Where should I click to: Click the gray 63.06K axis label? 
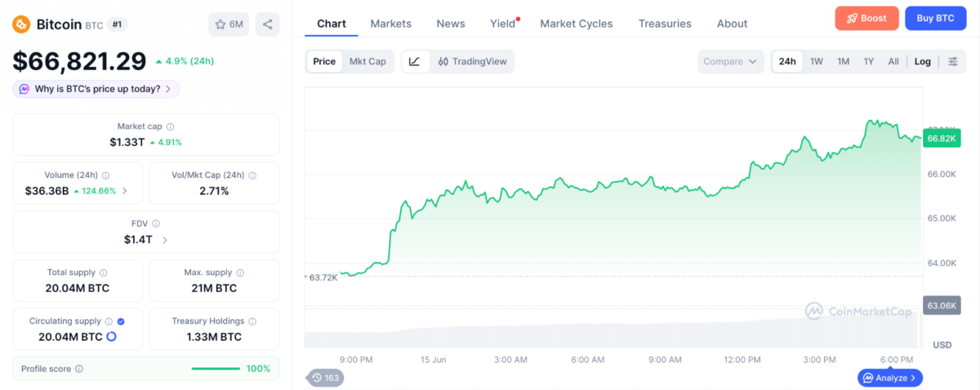940,305
